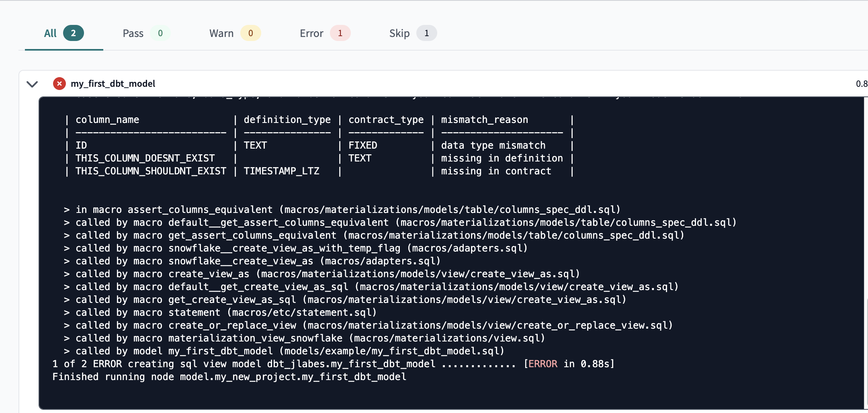Click the chevron beside my_first_dbt_model
Screen dimensions: 868x413
click(32, 84)
